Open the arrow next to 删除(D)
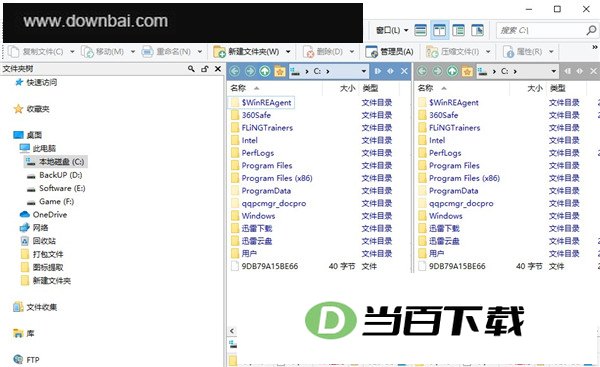The height and width of the screenshot is (367, 600). 352,51
